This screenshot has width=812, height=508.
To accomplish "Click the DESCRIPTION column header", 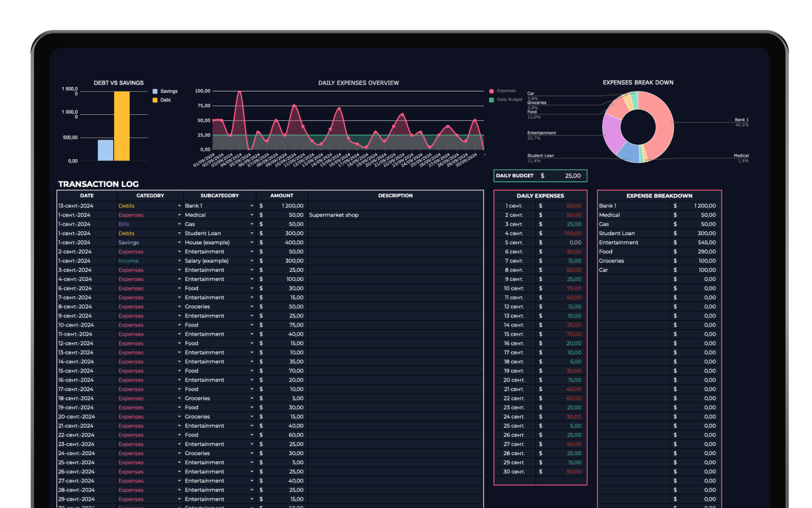I will point(395,196).
